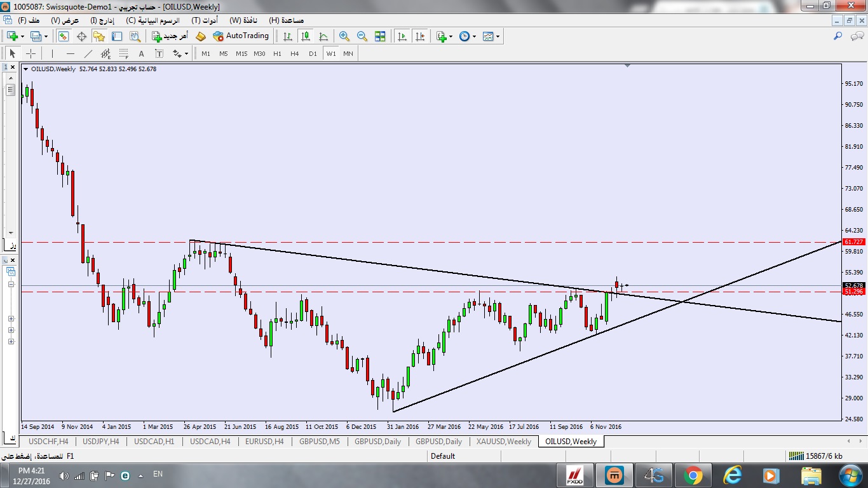Open the New Chart toolbar icon
The width and height of the screenshot is (868, 488).
click(x=12, y=36)
